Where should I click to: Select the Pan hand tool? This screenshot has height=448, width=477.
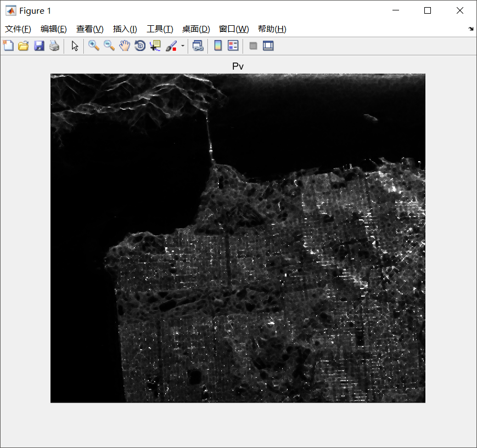click(125, 46)
